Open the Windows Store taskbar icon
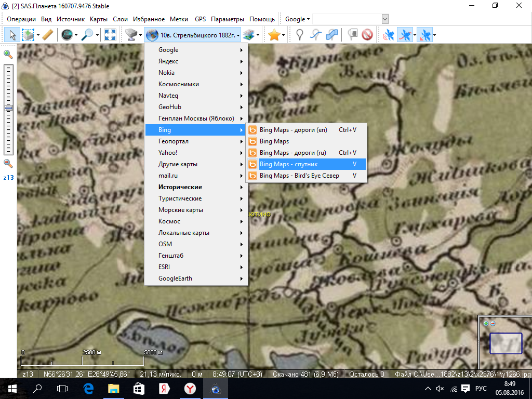This screenshot has height=399, width=532. [x=139, y=389]
